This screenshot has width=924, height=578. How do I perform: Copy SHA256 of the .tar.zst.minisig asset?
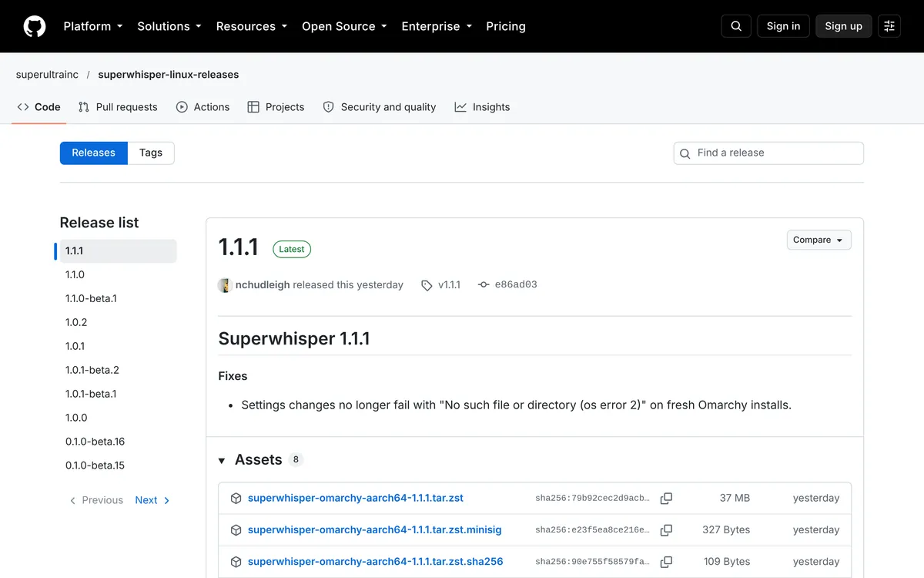(667, 530)
